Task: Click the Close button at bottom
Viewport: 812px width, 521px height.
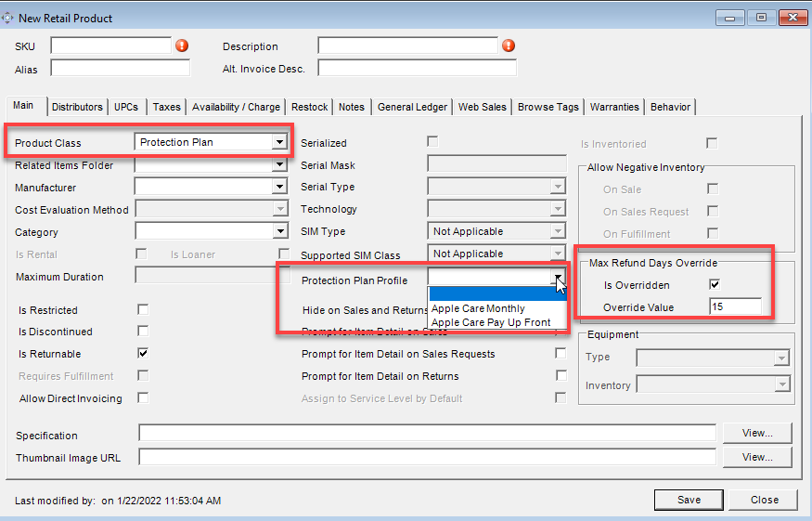Action: (765, 500)
